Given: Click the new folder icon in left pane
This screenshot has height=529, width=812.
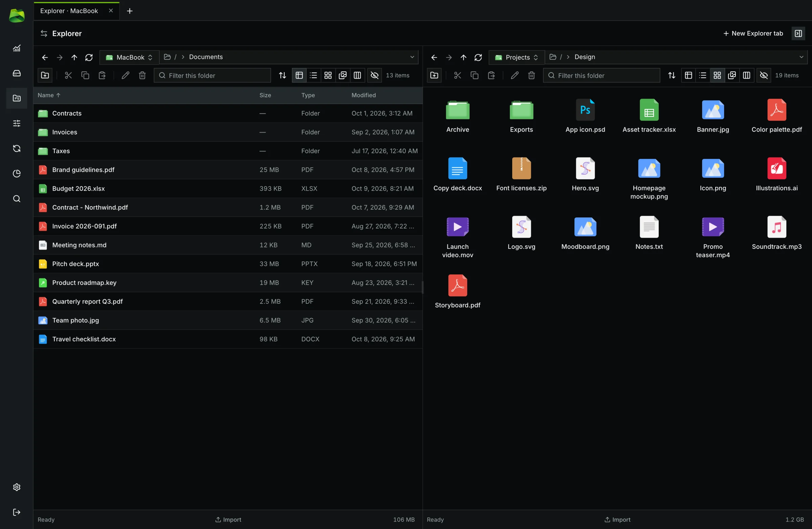Looking at the screenshot, I should pos(45,75).
